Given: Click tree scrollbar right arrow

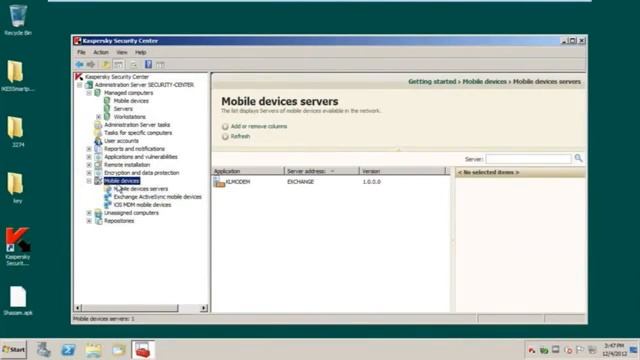Looking at the screenshot, I should [204, 308].
